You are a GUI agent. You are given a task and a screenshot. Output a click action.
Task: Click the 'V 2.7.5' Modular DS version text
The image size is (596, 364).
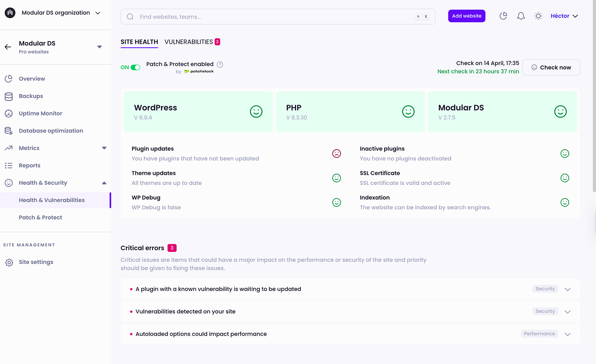447,118
